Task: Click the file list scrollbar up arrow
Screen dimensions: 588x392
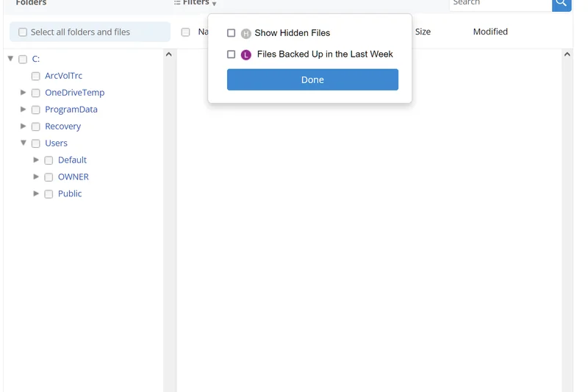Action: [567, 54]
